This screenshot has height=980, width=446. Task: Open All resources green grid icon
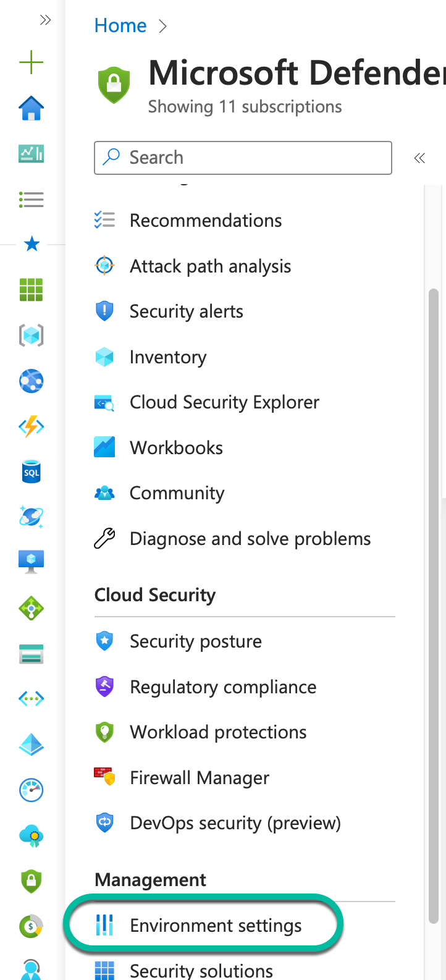point(32,289)
